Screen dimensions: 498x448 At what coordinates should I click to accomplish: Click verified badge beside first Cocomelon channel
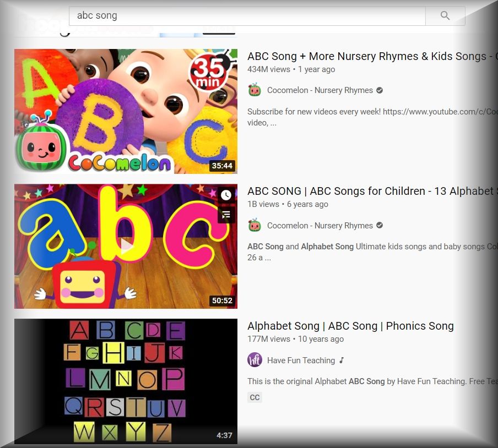(x=379, y=90)
